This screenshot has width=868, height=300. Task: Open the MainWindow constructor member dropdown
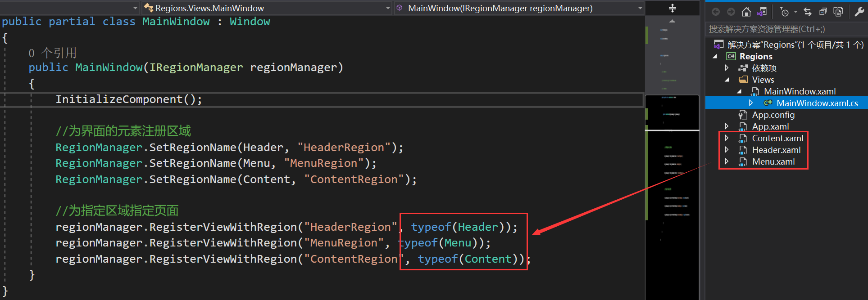click(x=519, y=8)
